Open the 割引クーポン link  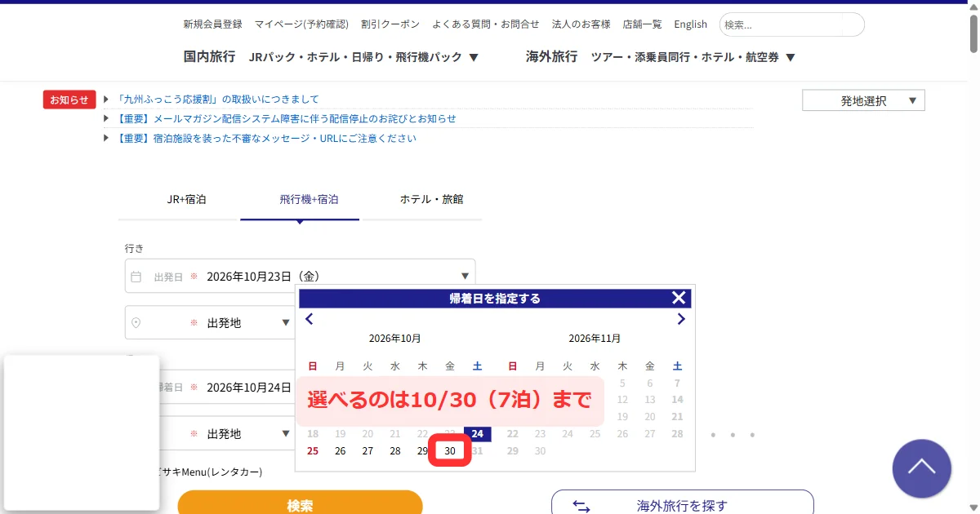point(390,24)
